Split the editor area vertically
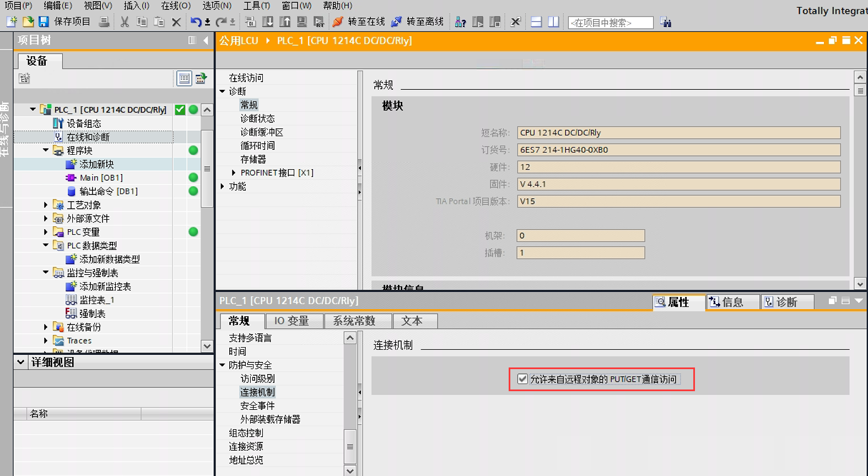This screenshot has height=476, width=868. 553,22
